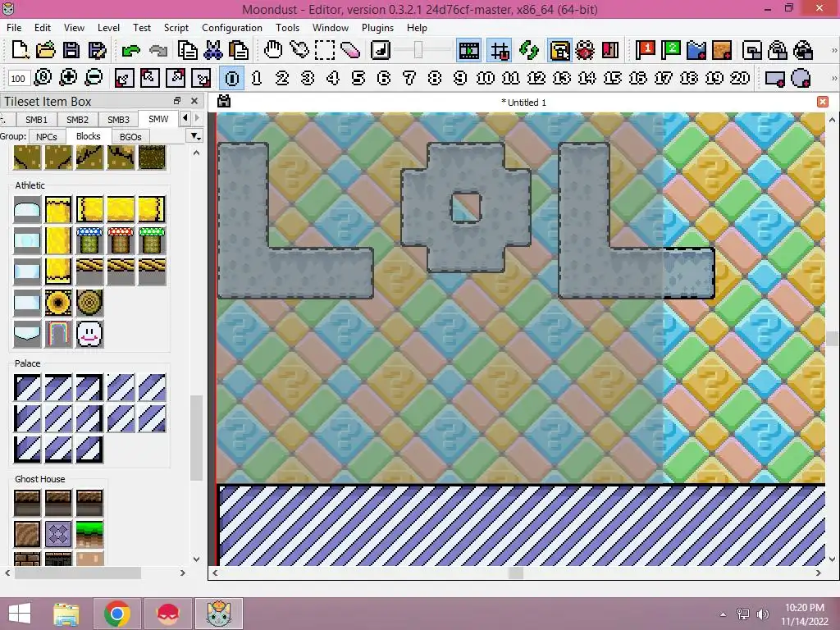The height and width of the screenshot is (630, 840).
Task: Switch to section 5
Action: [358, 78]
